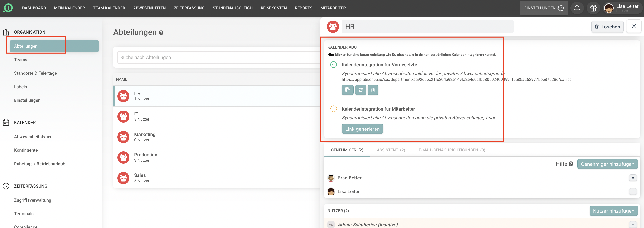The height and width of the screenshot is (228, 644).
Task: Open Teams in sidebar
Action: (x=21, y=60)
